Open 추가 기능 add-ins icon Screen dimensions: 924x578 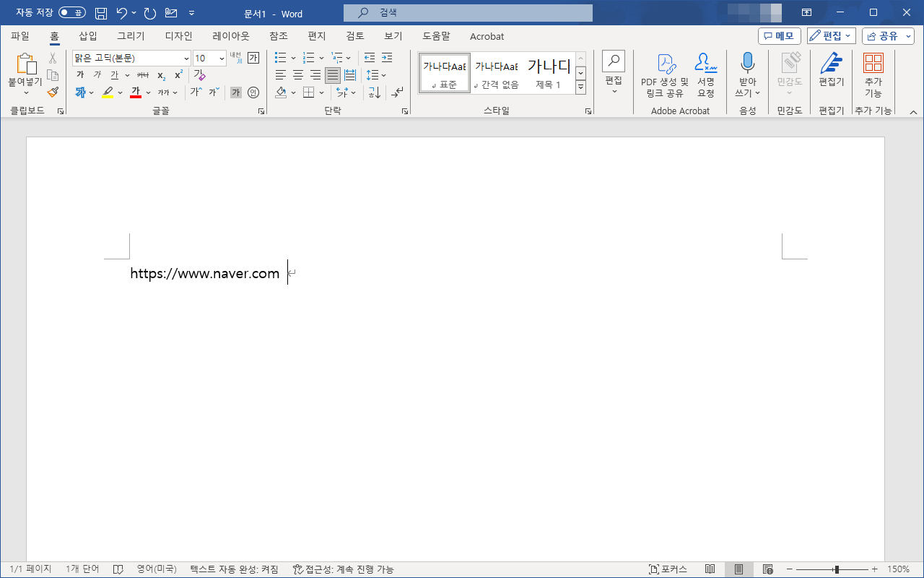click(873, 64)
